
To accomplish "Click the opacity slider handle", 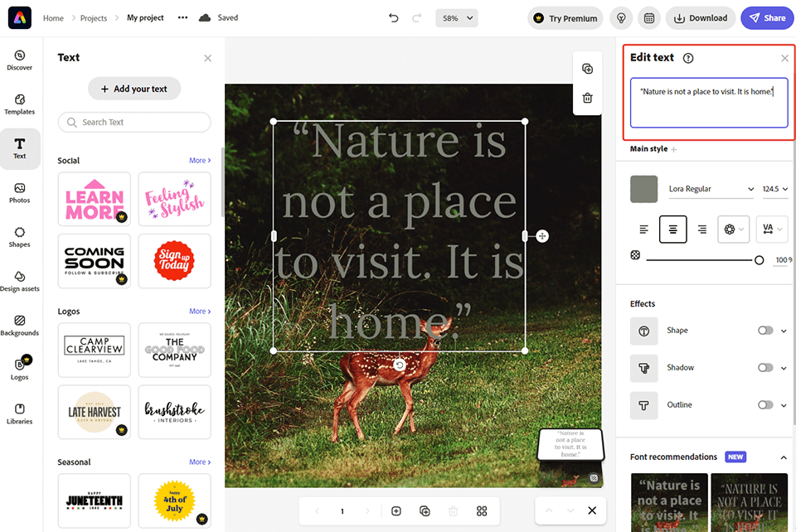I will coord(759,260).
